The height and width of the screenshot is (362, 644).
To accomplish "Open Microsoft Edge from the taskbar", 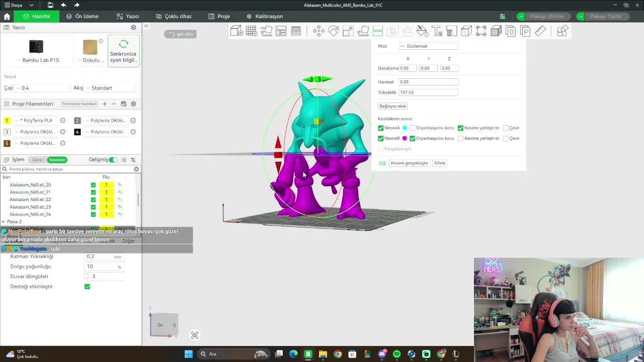I will (293, 354).
